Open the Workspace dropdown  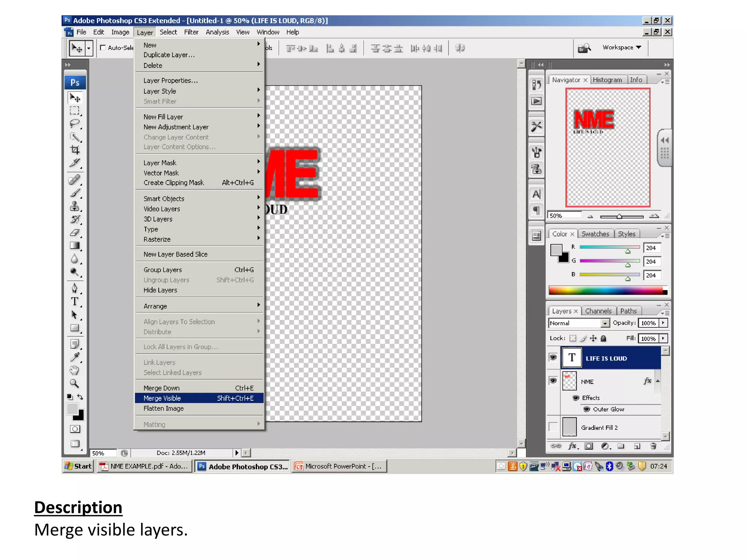622,47
